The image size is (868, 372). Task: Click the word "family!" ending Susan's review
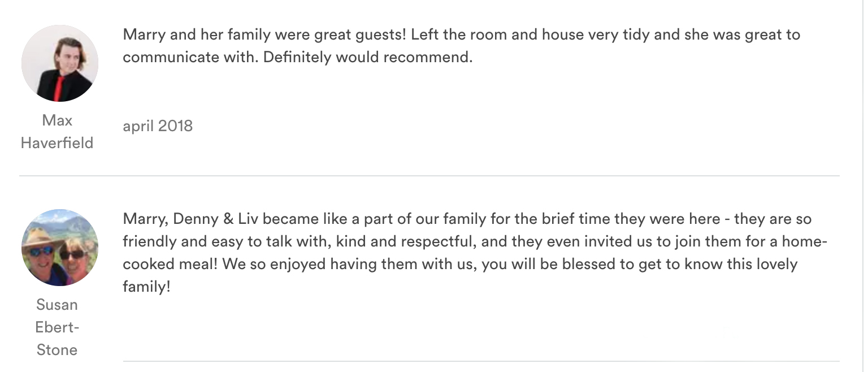(146, 287)
